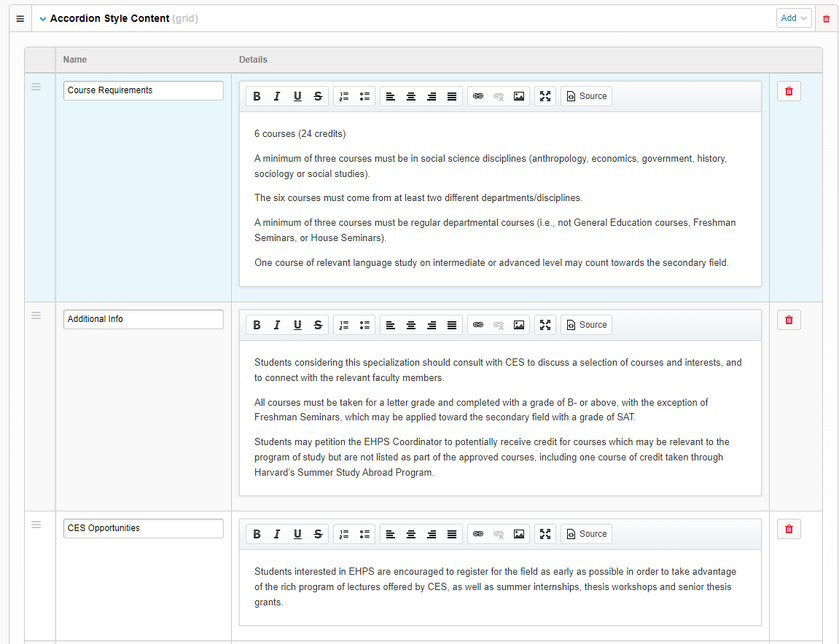Viewport: 839px width, 644px height.
Task: Grab the CES Opportunities row drag handle
Action: [36, 525]
